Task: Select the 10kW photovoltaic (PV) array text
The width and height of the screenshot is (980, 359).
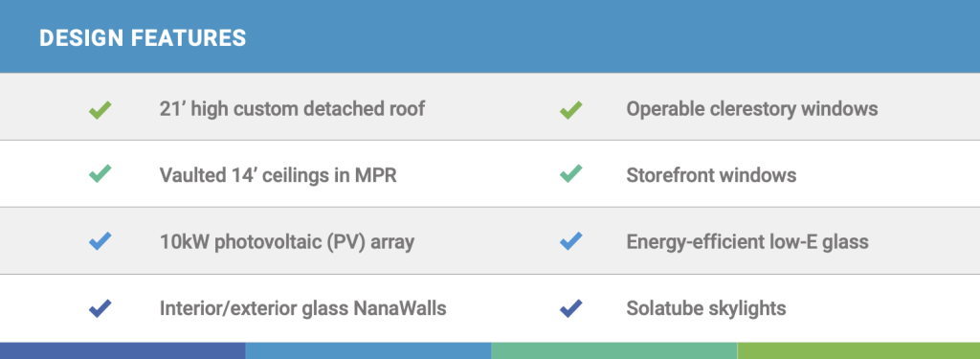Action: [x=287, y=242]
